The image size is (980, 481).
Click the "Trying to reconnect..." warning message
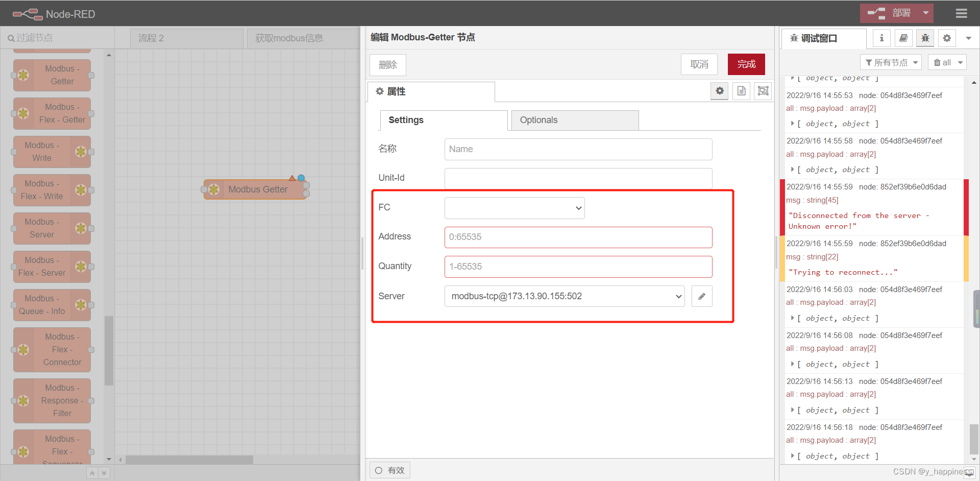click(843, 272)
